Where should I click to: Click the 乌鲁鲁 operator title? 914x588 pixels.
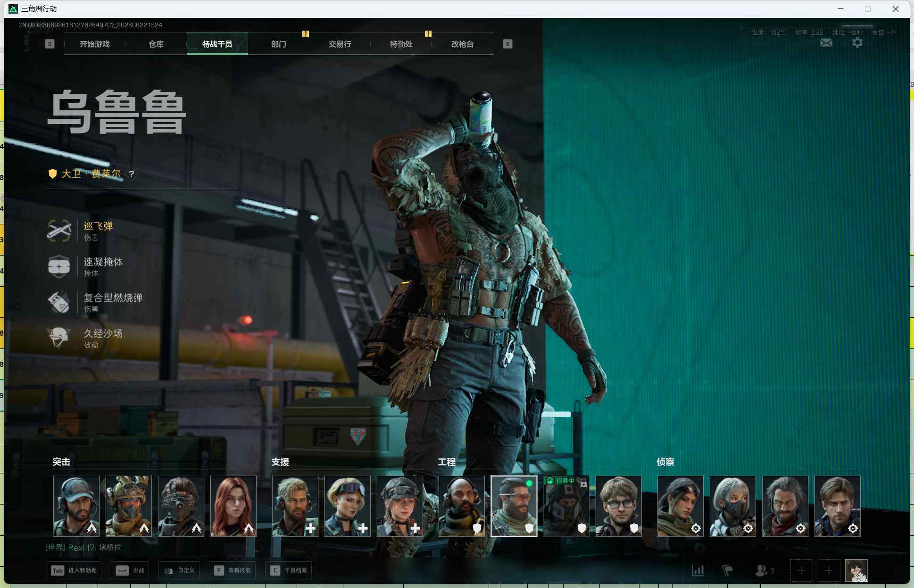[x=117, y=112]
